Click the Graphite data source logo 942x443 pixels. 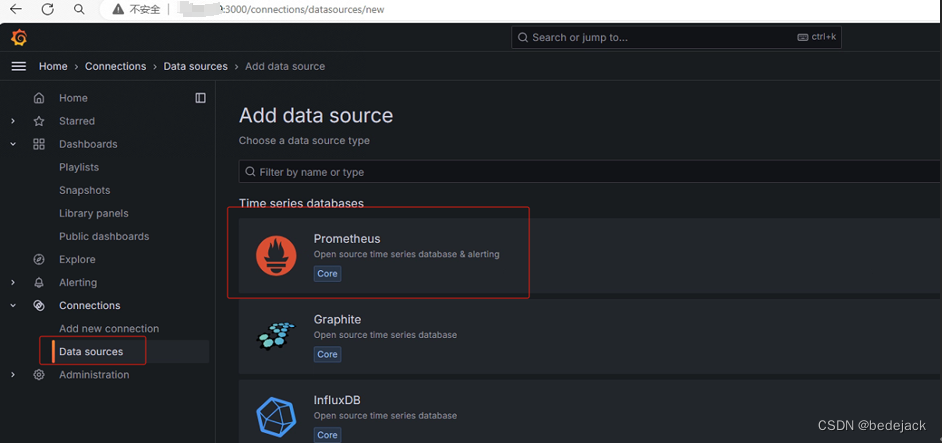[276, 336]
